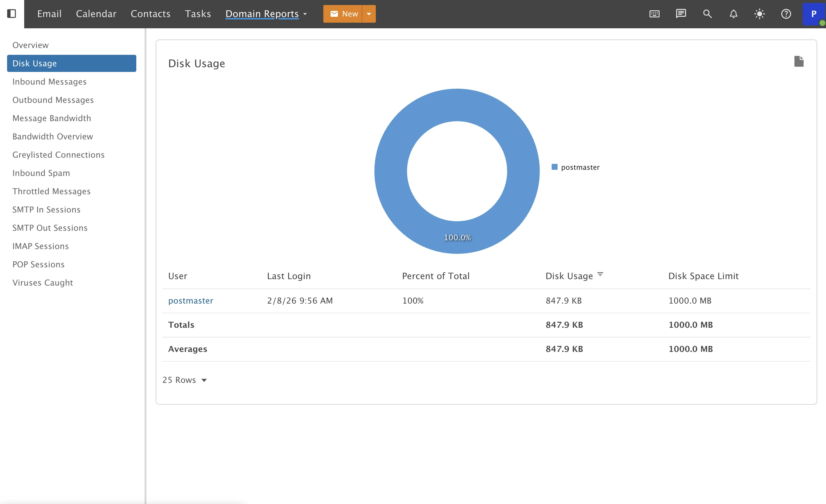Open the notifications bell
Image resolution: width=826 pixels, height=504 pixels.
tap(733, 14)
